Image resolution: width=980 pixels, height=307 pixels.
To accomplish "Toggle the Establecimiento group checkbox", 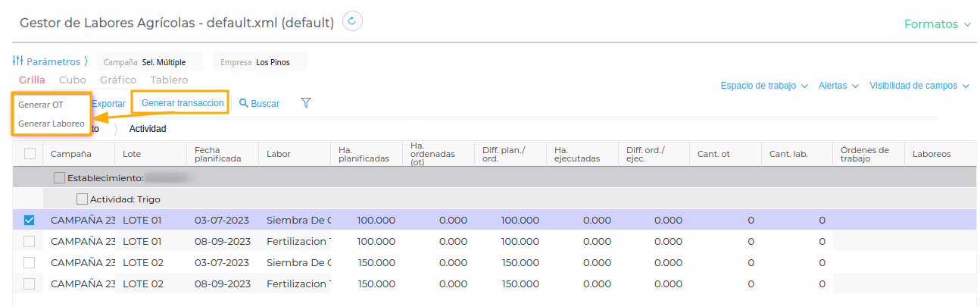I will (x=59, y=178).
